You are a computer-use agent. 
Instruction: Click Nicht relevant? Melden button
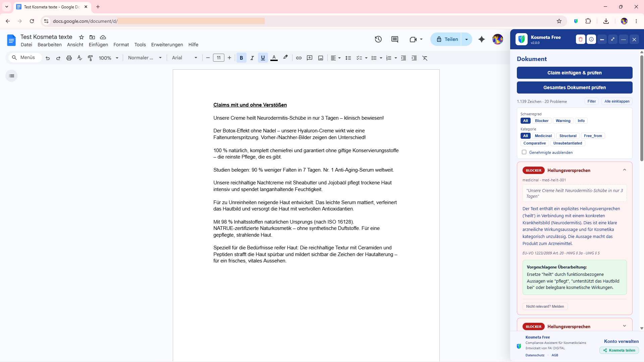545,306
